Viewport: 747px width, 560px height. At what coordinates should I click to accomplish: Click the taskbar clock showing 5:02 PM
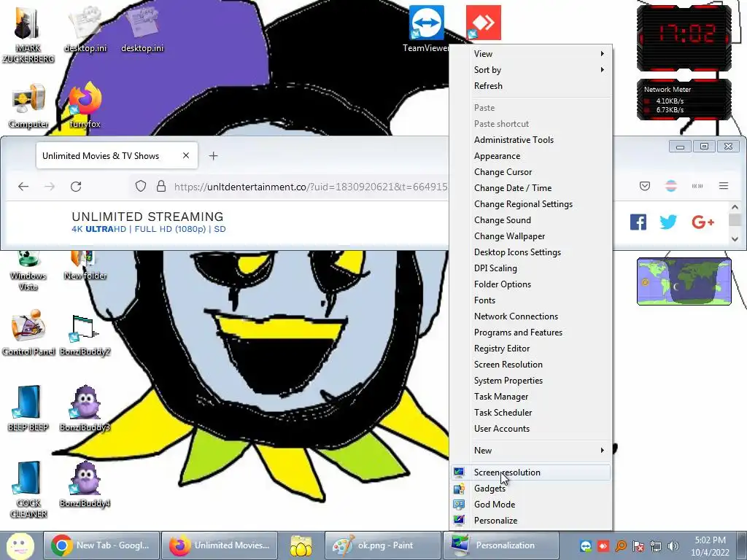[710, 546]
